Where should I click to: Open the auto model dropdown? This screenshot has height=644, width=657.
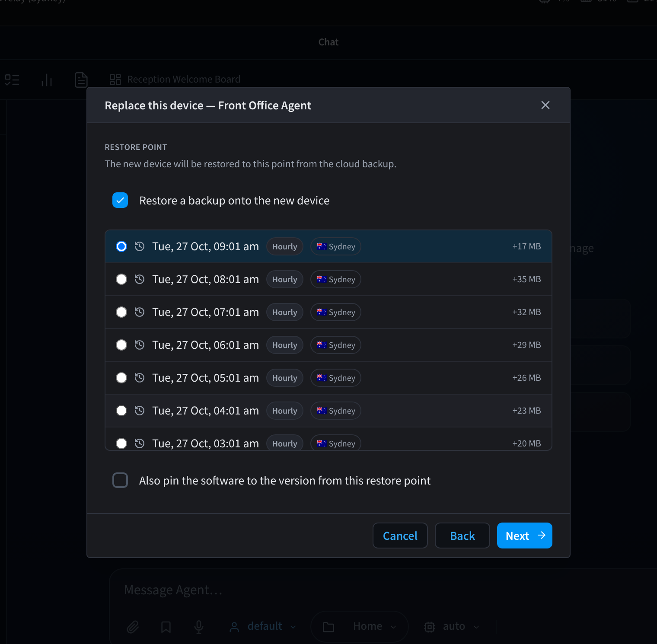coord(452,626)
